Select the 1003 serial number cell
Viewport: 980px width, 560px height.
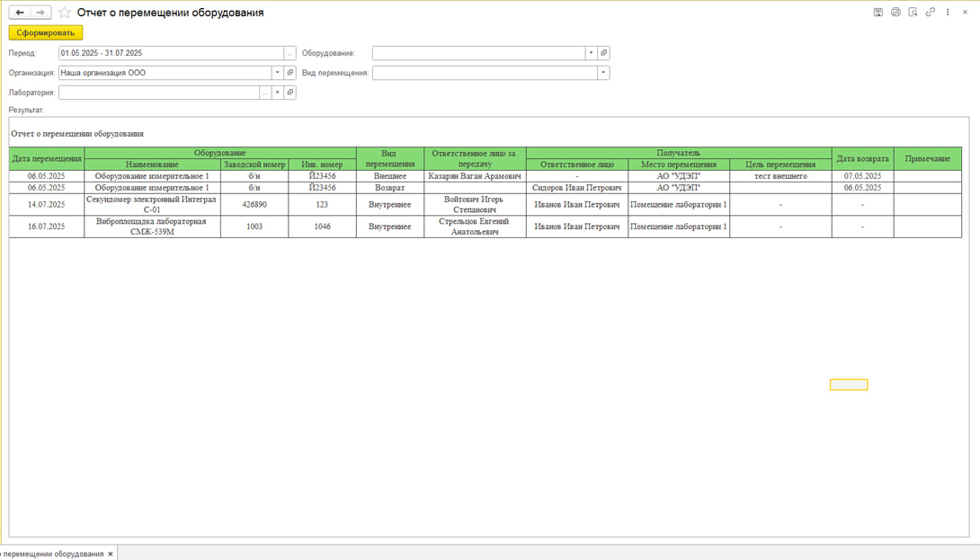254,227
